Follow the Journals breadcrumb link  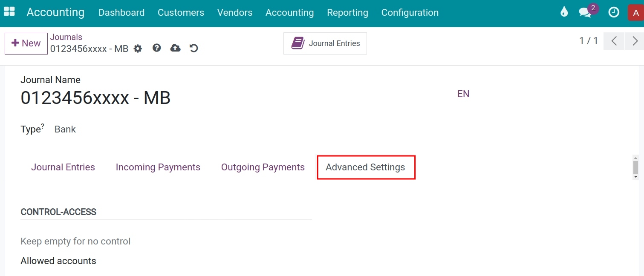coord(66,37)
